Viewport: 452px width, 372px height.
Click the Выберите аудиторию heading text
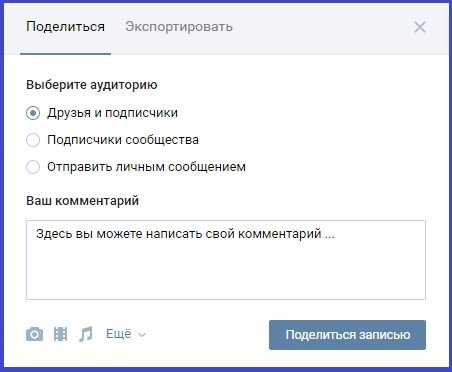click(x=92, y=85)
